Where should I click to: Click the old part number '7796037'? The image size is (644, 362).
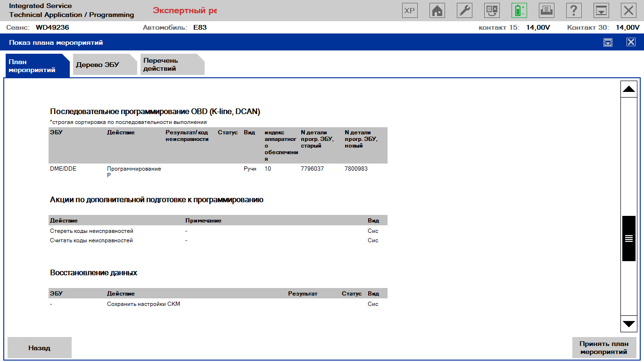click(x=312, y=169)
